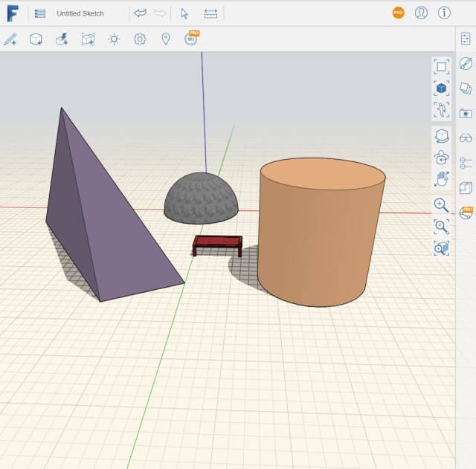This screenshot has height=469, width=476.
Task: Open the PRO energy analysis tool
Action: coord(192,38)
